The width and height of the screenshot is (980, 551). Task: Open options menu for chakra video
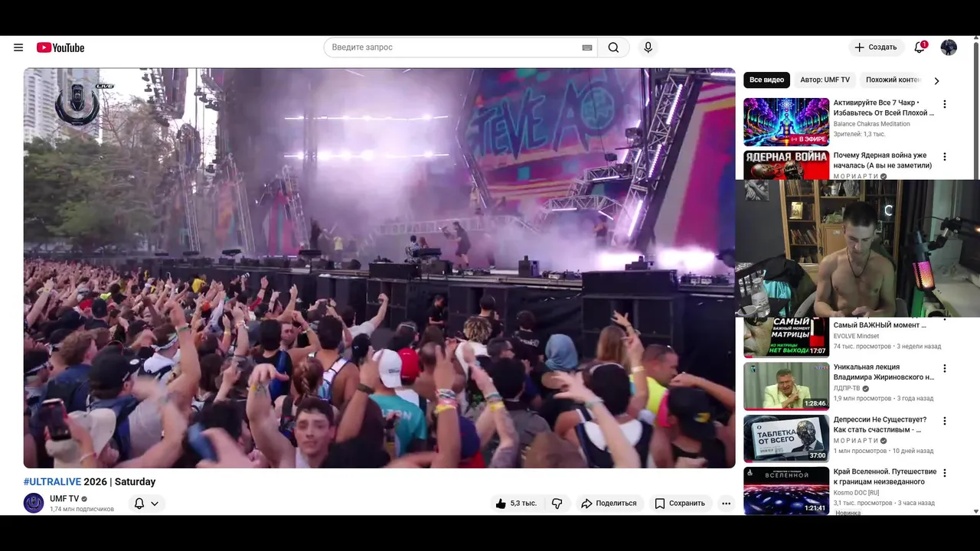(944, 104)
